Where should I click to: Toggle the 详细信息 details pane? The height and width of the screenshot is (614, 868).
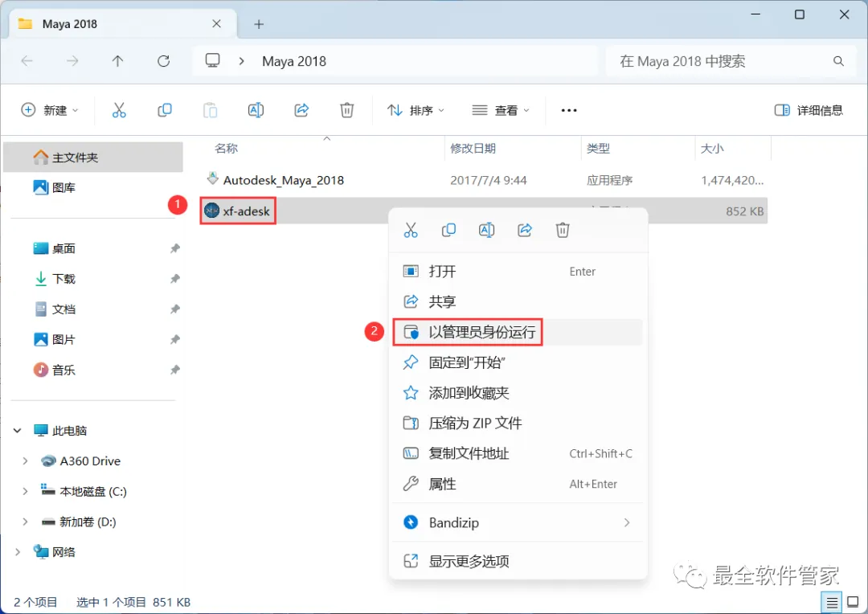click(x=809, y=110)
